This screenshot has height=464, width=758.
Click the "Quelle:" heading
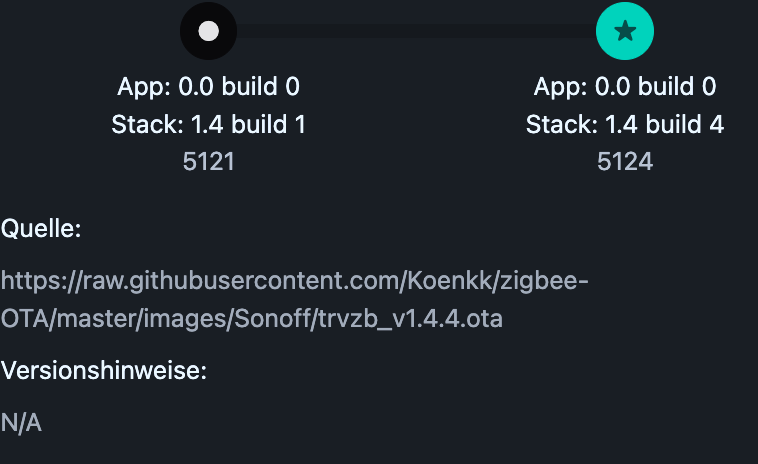click(41, 229)
